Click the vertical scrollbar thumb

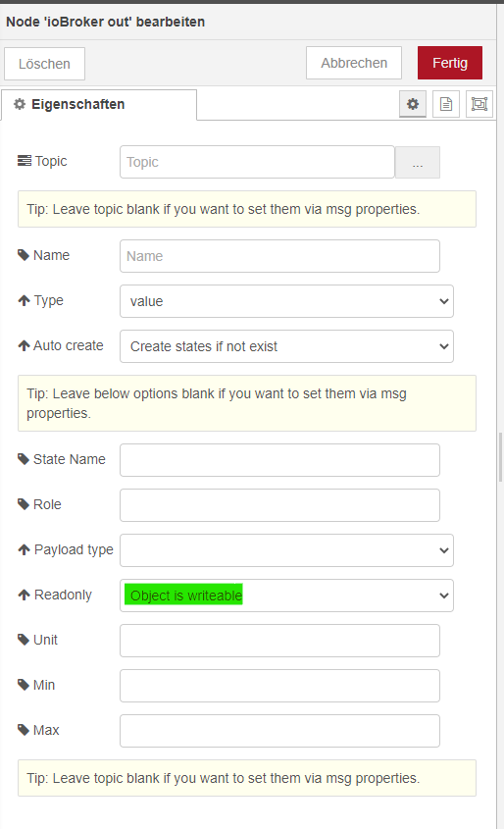pos(500,457)
